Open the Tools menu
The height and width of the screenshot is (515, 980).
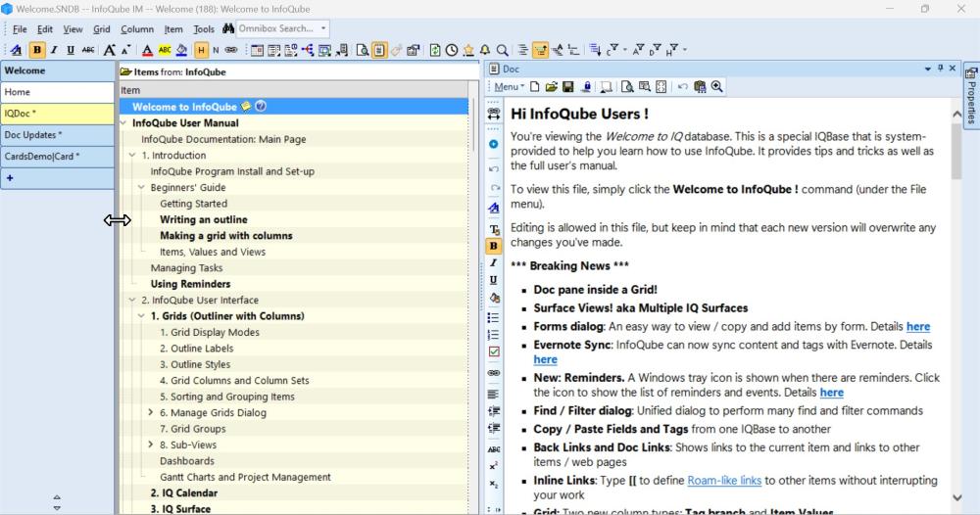pyautogui.click(x=204, y=29)
